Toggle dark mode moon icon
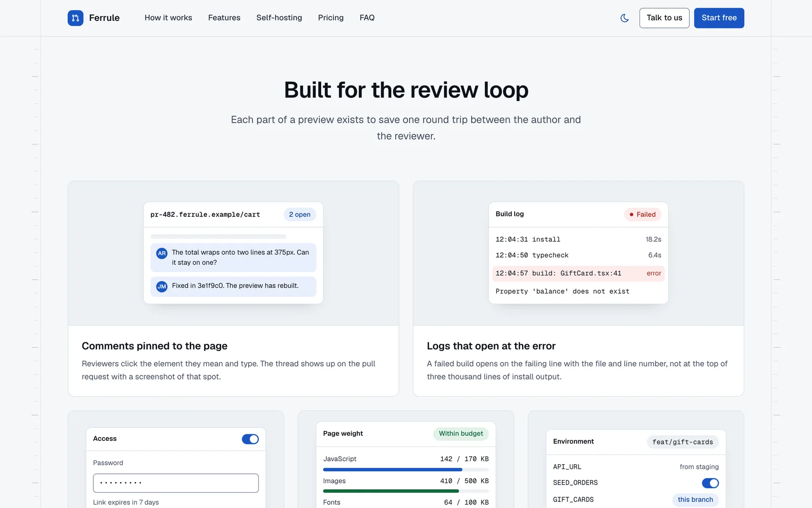Viewport: 812px width, 508px height. (x=625, y=18)
